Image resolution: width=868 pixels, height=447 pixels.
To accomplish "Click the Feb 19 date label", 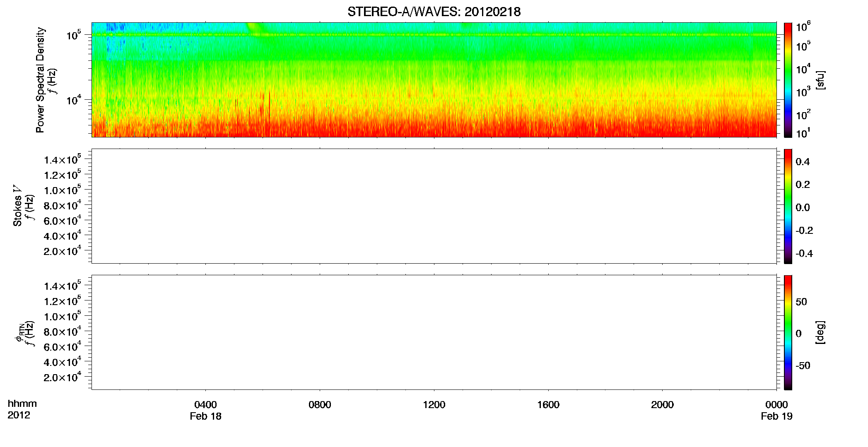I will [x=776, y=416].
